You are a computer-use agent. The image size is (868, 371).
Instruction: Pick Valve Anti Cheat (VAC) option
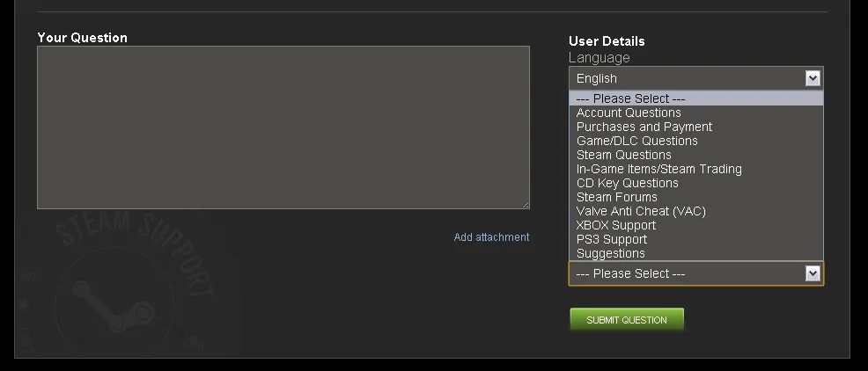coord(641,211)
